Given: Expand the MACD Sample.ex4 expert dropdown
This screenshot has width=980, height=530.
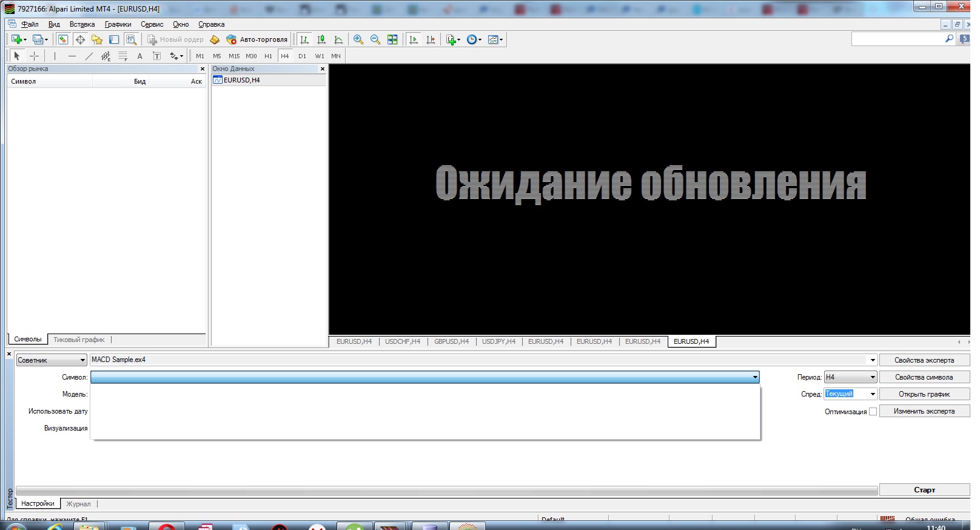Looking at the screenshot, I should pos(873,360).
